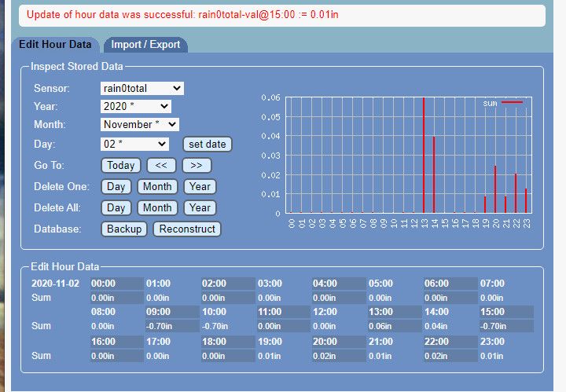Expand the Month dropdown showing November
This screenshot has width=566, height=392.
140,124
